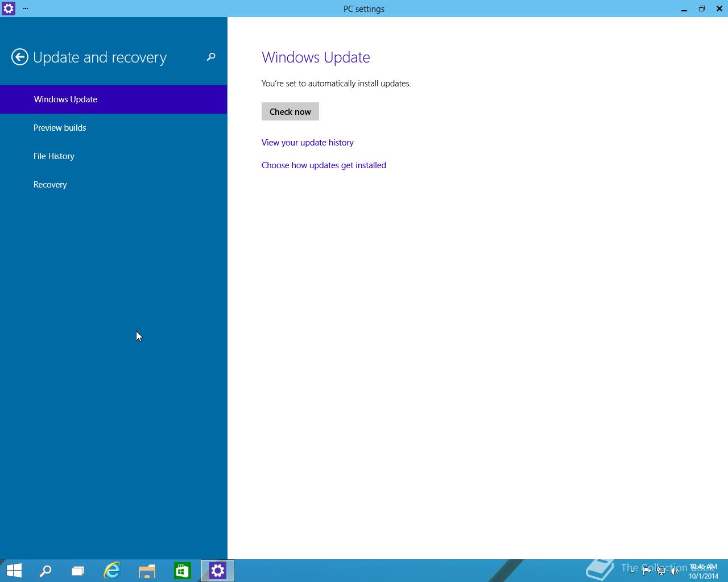
Task: Open File Explorer from the taskbar
Action: [147, 571]
